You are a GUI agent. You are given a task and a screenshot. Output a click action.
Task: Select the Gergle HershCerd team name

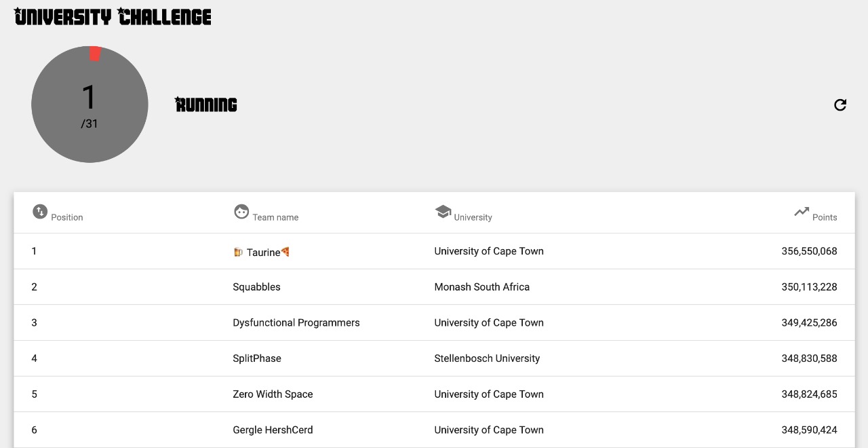pos(273,430)
